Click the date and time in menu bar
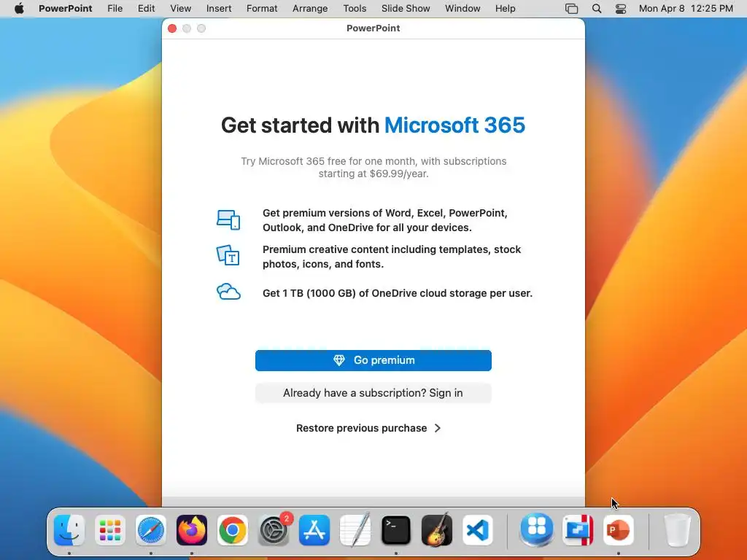 pos(686,9)
